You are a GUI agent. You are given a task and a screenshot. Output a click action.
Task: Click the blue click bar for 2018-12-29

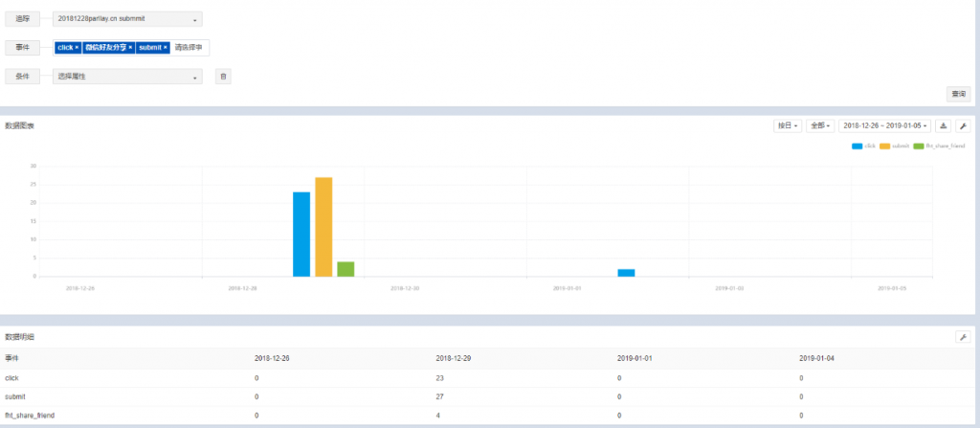tap(301, 235)
